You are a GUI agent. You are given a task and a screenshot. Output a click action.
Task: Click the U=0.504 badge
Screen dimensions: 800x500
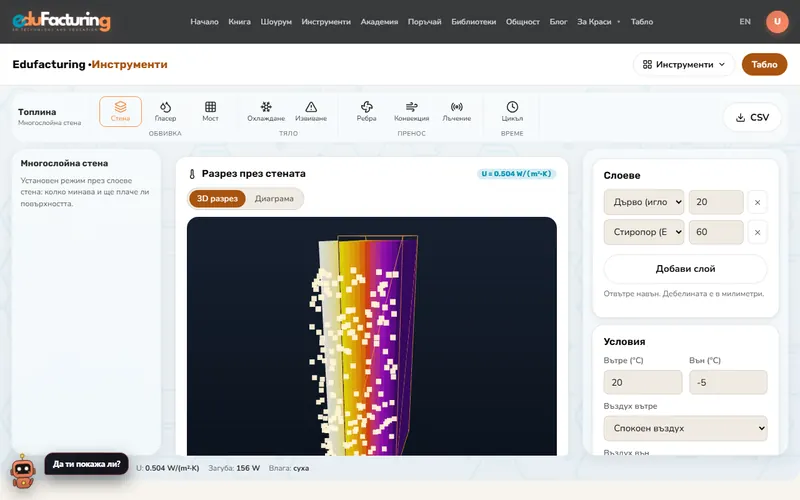516,174
